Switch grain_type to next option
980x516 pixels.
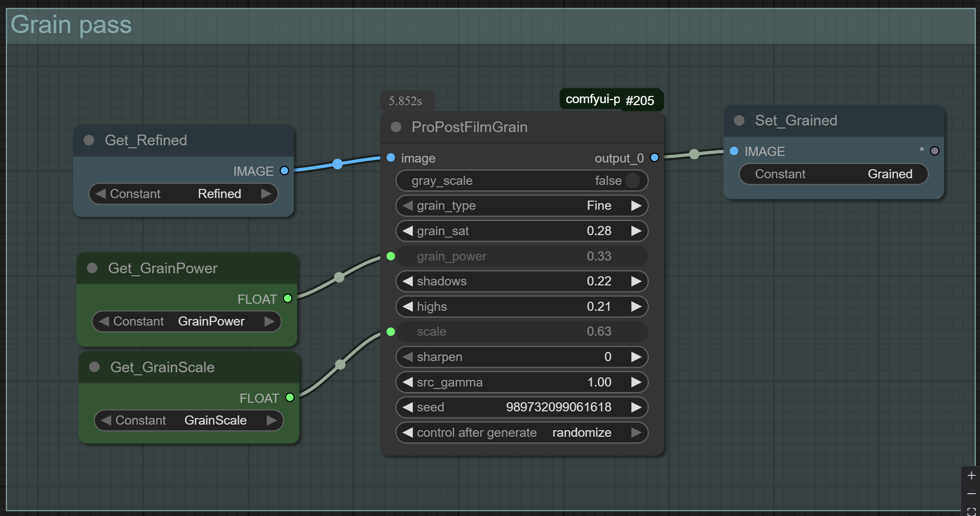tap(636, 206)
